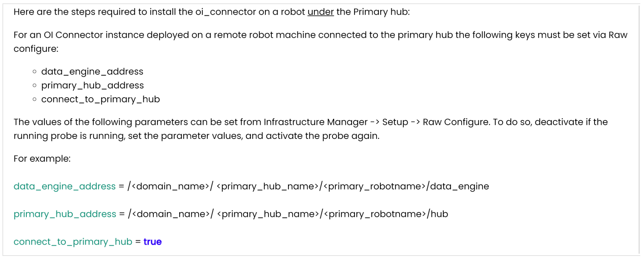Click the bullet circle beside data_engine_address
This screenshot has height=259, width=644.
[x=35, y=72]
